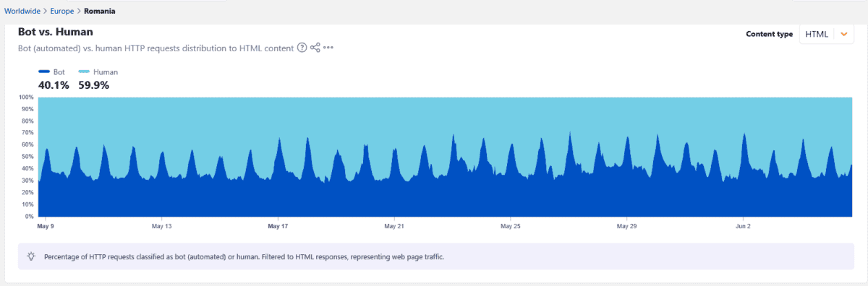The image size is (868, 286).
Task: Click the May 21 axis label
Action: [x=394, y=226]
